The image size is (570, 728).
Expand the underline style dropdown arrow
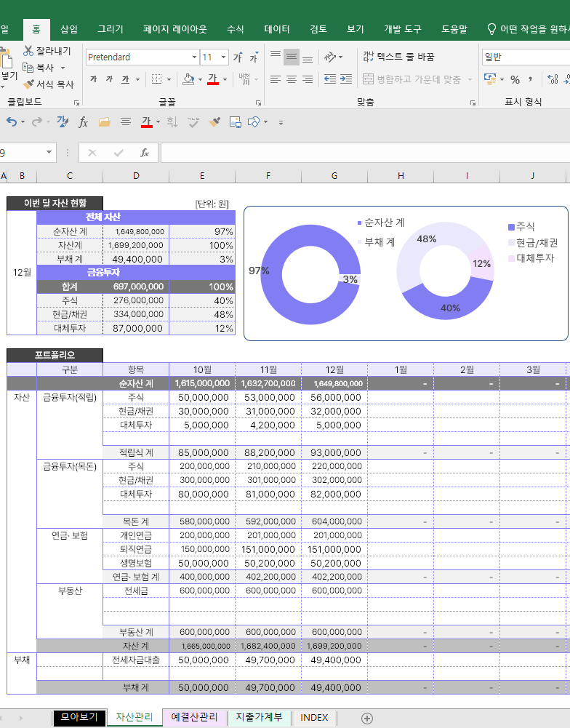point(137,79)
